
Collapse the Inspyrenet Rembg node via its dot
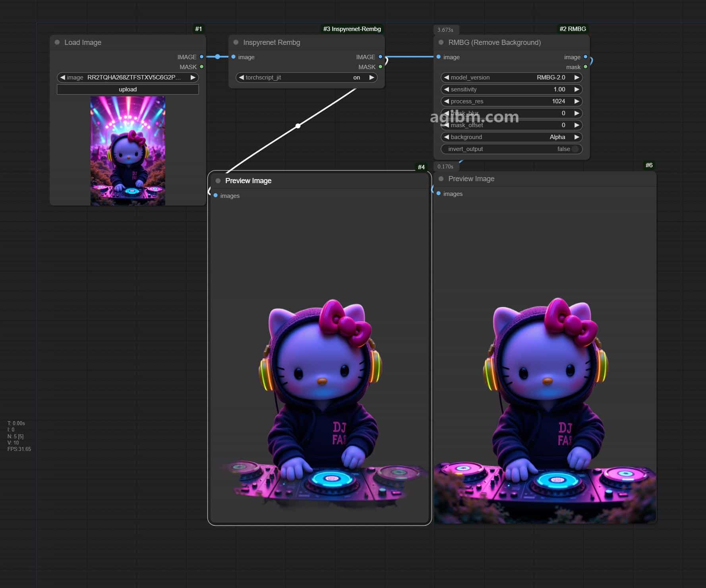236,42
